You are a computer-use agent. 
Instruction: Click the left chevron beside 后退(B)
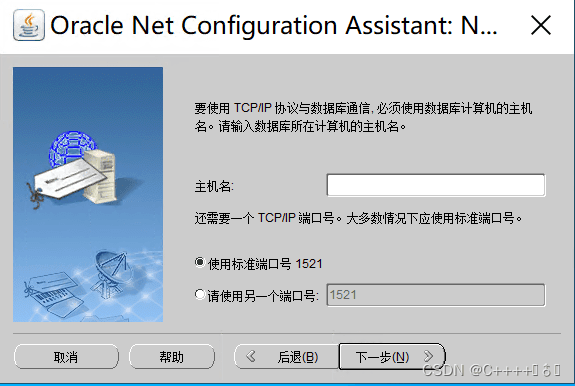click(250, 356)
